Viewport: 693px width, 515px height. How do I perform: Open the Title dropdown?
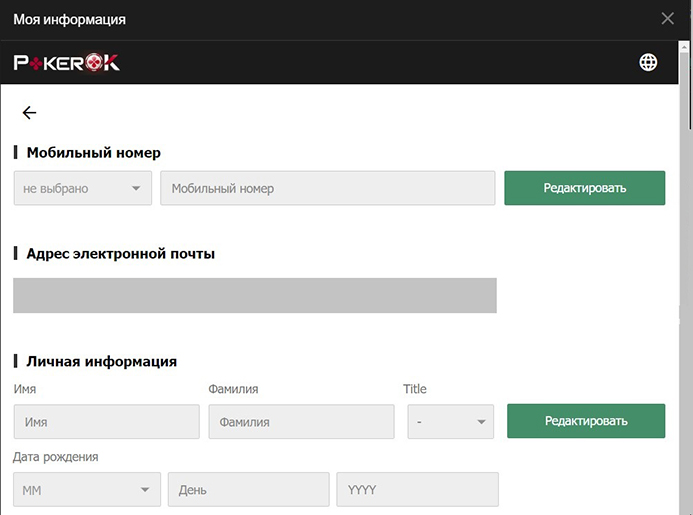[450, 421]
